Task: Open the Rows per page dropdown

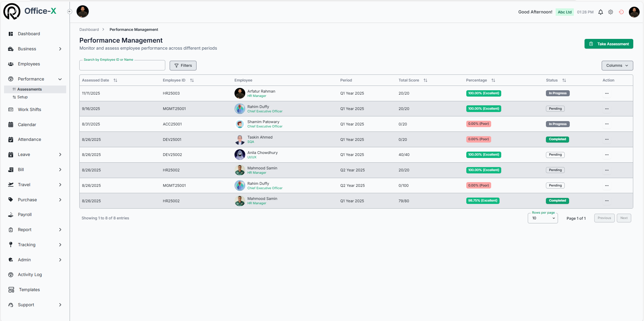Action: pyautogui.click(x=543, y=218)
